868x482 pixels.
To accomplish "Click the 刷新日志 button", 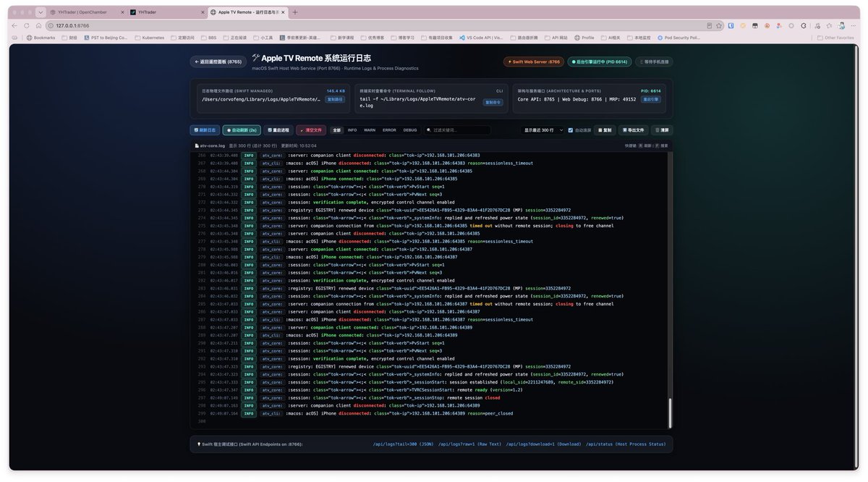I will pyautogui.click(x=205, y=130).
